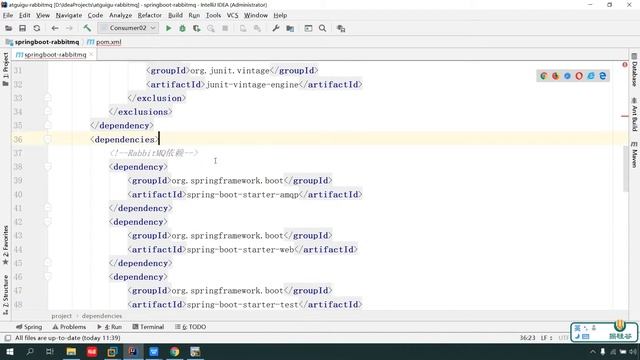The width and height of the screenshot is (640, 360).
Task: Click the red error indicator atop scrollbar
Action: [x=624, y=64]
